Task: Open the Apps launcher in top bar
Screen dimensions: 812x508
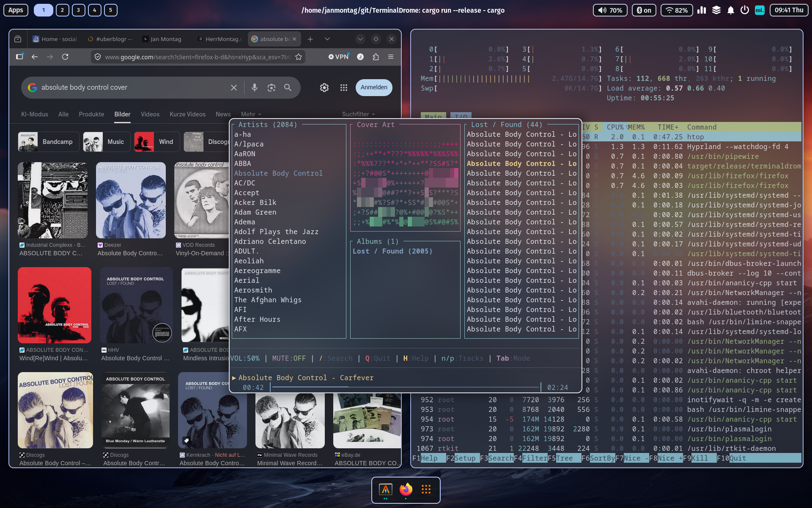Action: (x=16, y=10)
